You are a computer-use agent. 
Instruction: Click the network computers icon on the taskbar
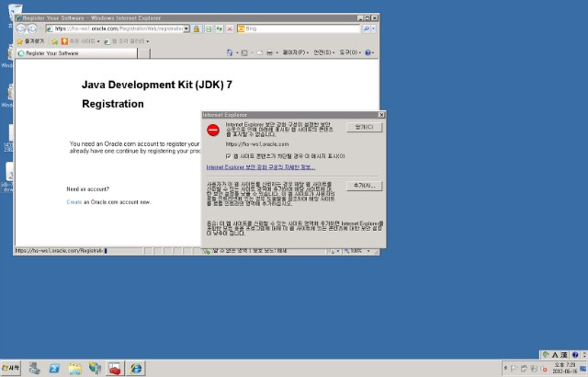(95, 369)
